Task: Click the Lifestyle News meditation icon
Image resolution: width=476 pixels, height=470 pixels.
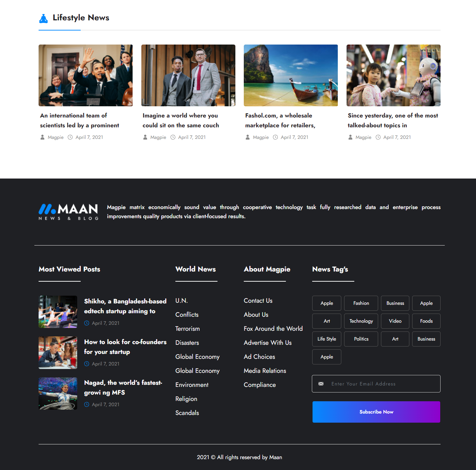Action: [x=43, y=18]
